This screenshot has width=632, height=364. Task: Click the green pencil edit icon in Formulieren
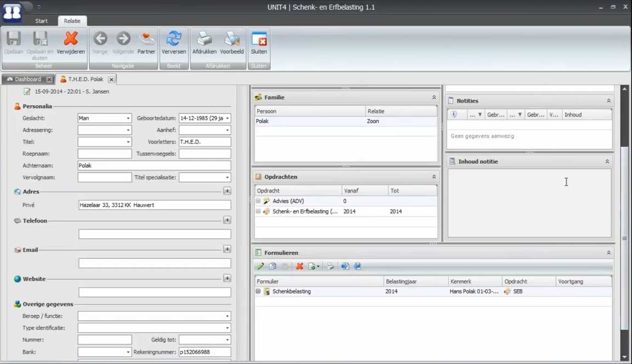tap(260, 266)
